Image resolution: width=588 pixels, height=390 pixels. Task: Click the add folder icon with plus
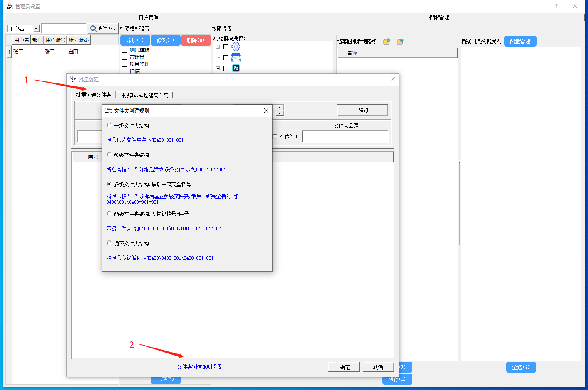(x=387, y=42)
